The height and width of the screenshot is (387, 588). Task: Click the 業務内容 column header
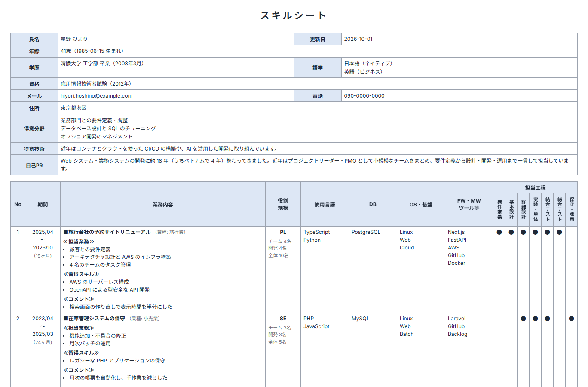tap(163, 205)
